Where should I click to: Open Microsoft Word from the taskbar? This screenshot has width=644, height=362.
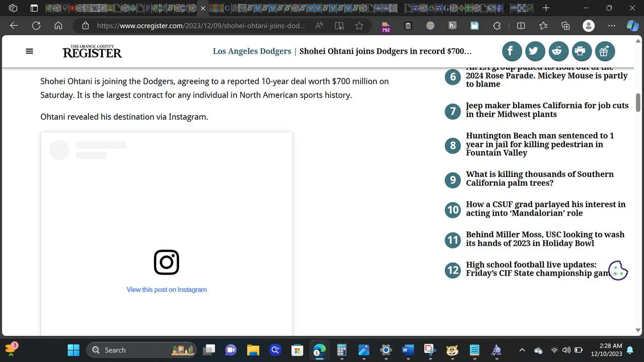point(408,350)
